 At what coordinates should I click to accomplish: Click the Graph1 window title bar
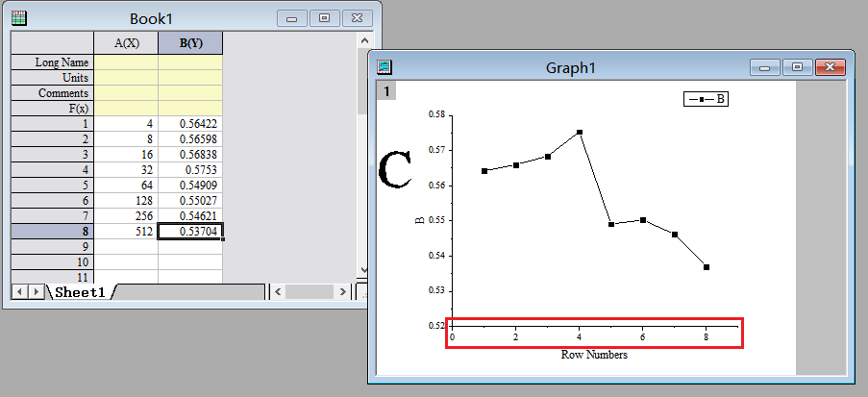click(570, 67)
